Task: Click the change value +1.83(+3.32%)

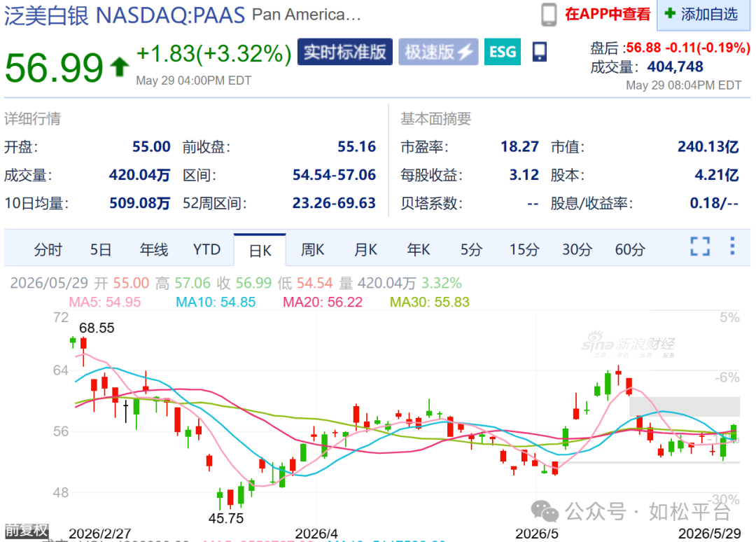Action: pos(214,53)
